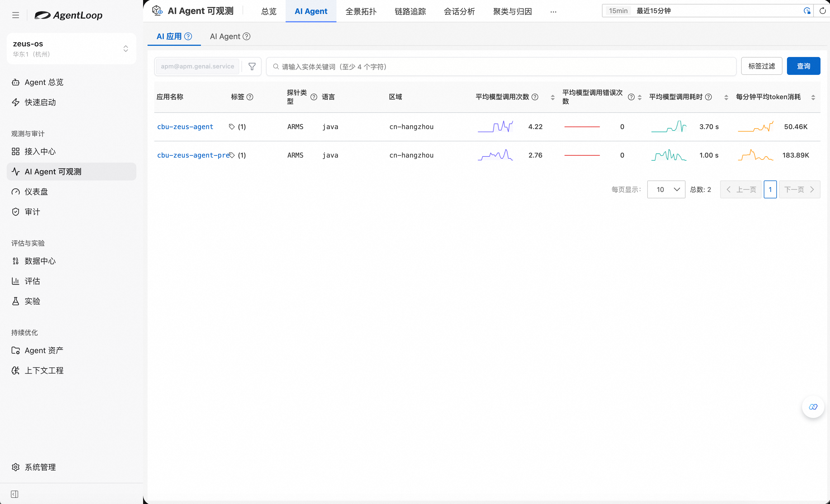Click the filter funnel icon
This screenshot has width=830, height=504.
pos(252,66)
